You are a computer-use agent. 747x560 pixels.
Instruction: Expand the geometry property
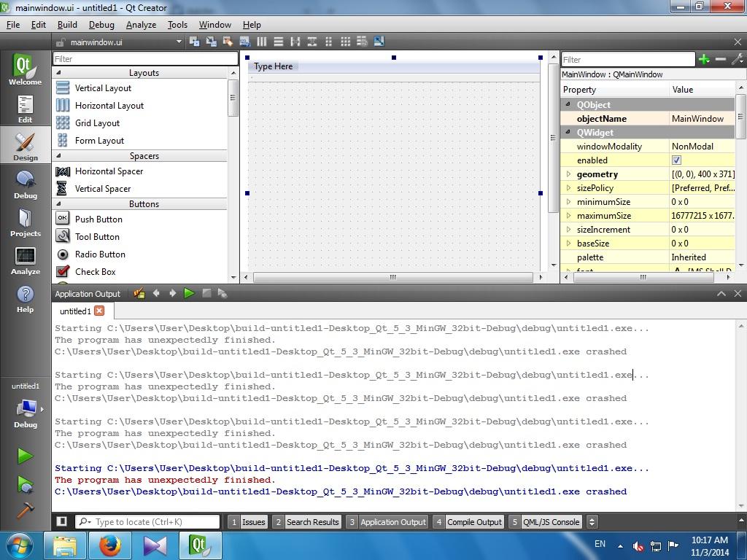pos(568,174)
